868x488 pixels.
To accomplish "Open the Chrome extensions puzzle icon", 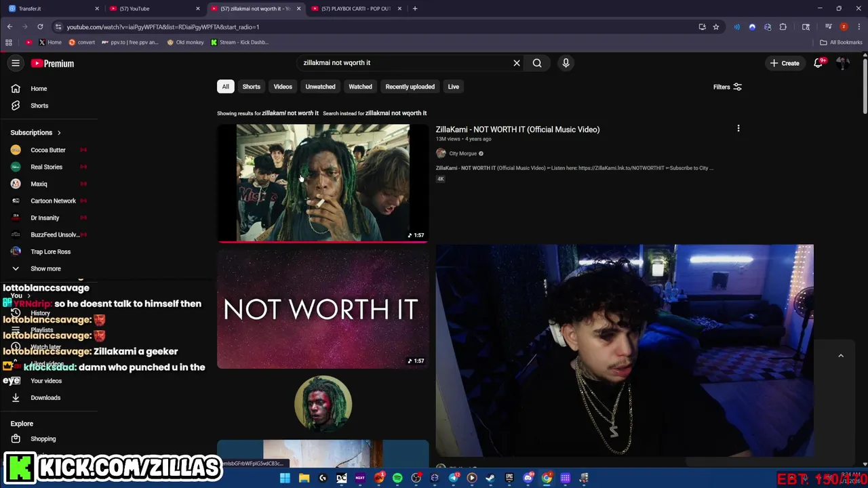I will click(x=783, y=27).
